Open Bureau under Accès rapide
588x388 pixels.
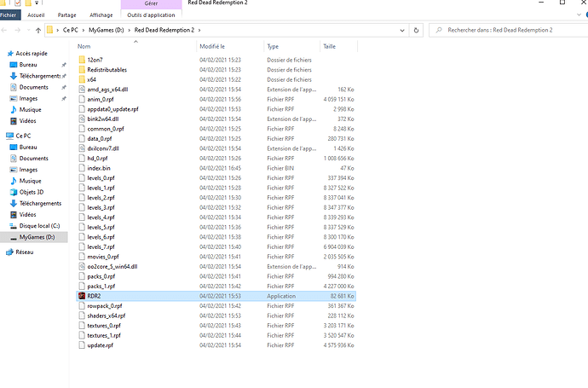(x=28, y=65)
